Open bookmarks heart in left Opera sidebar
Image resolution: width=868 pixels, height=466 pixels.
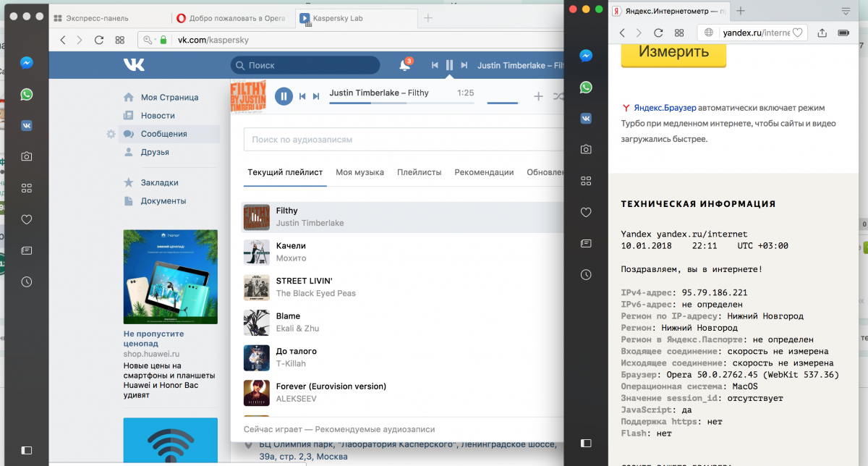[x=26, y=219]
